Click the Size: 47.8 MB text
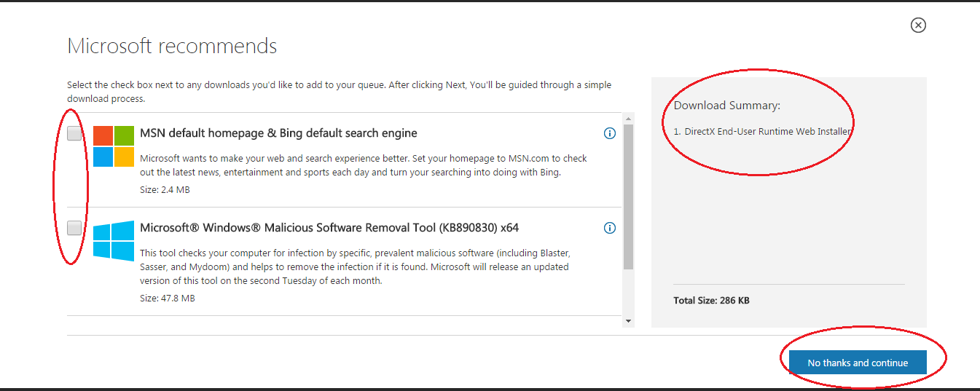Image resolution: width=980 pixels, height=391 pixels. pyautogui.click(x=167, y=299)
